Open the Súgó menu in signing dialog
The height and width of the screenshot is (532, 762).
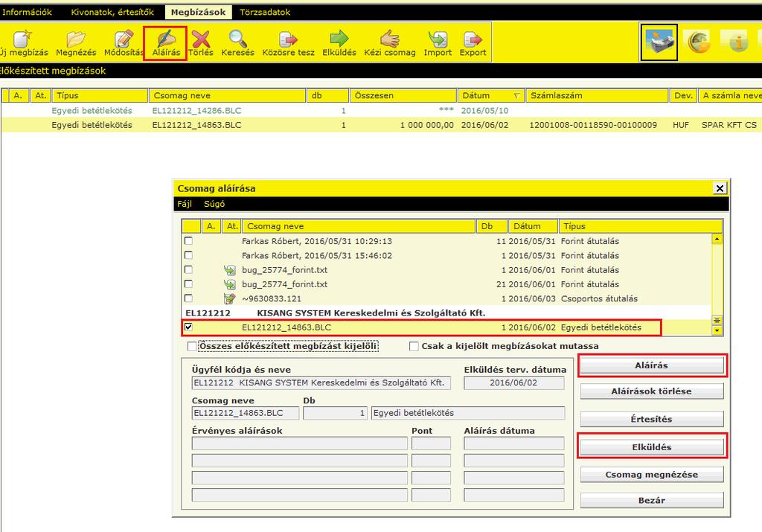click(x=214, y=204)
